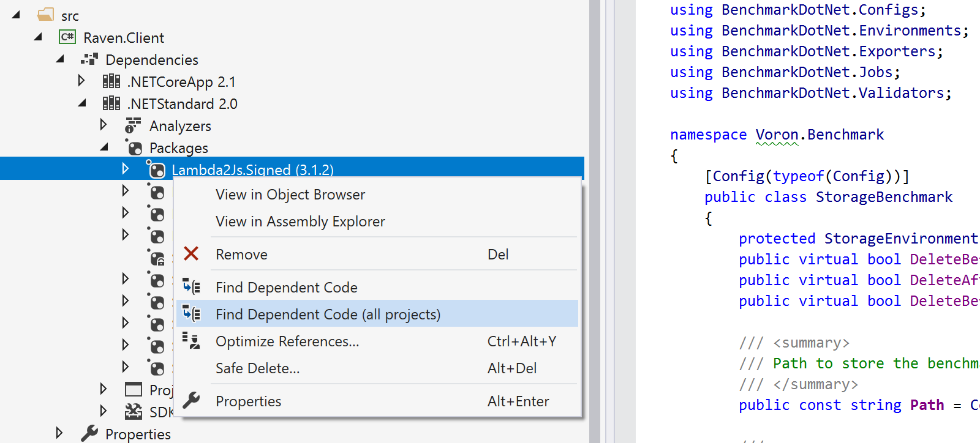Choose Safe Delete... from context menu
Viewport: 980px width, 443px height.
coord(377,368)
